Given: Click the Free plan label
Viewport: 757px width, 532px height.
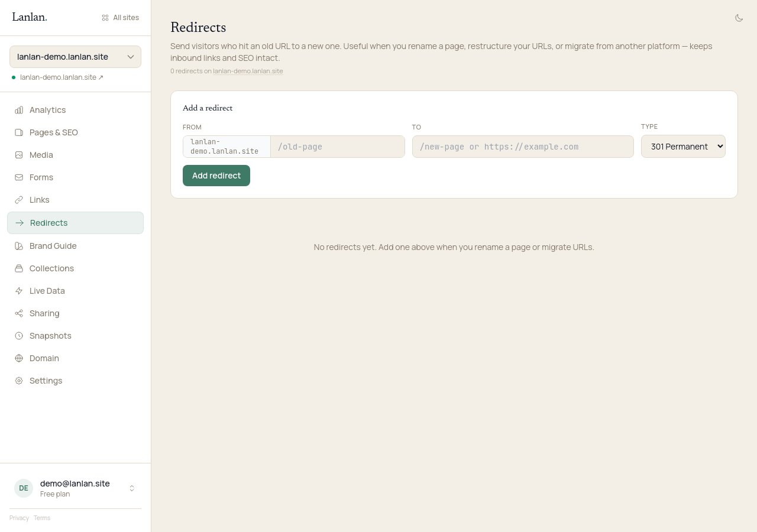Looking at the screenshot, I should tap(55, 494).
